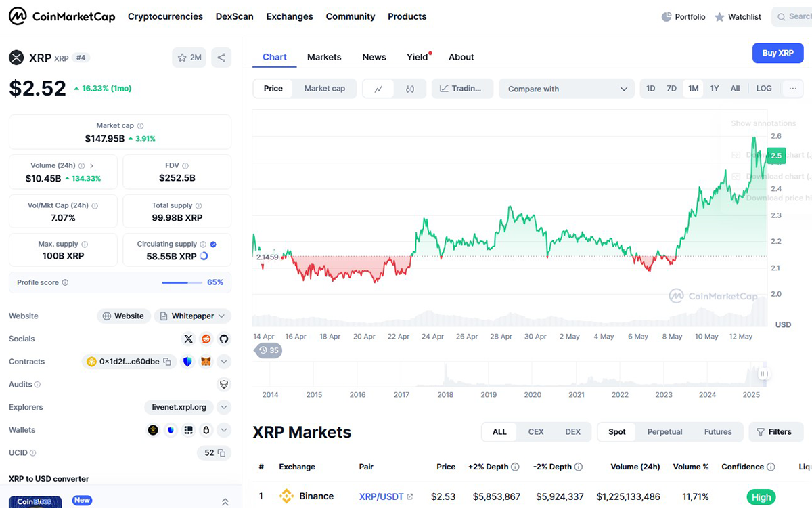The width and height of the screenshot is (812, 508).
Task: Add XRP to watchlist star
Action: click(189, 58)
